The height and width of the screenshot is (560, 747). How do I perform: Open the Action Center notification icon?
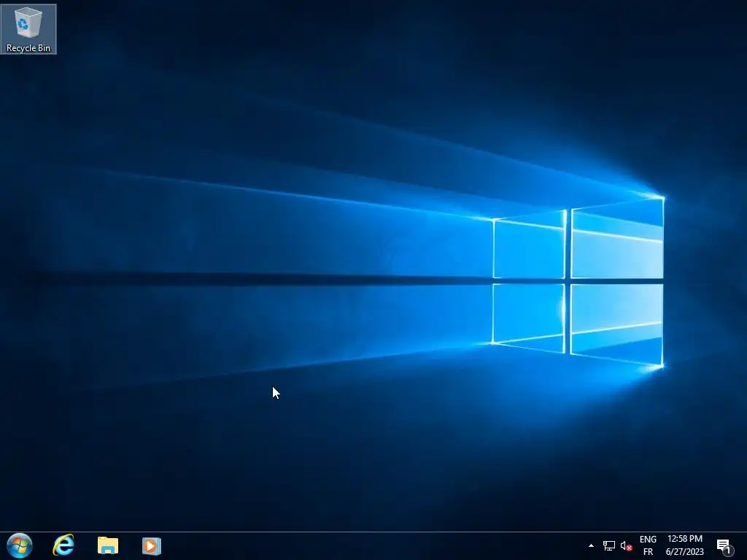point(724,546)
